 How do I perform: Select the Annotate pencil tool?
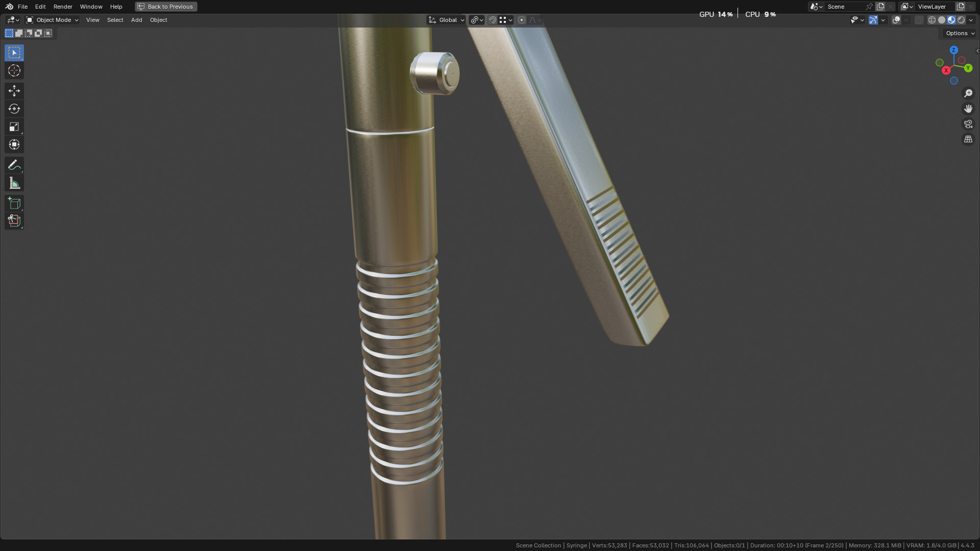click(x=14, y=165)
